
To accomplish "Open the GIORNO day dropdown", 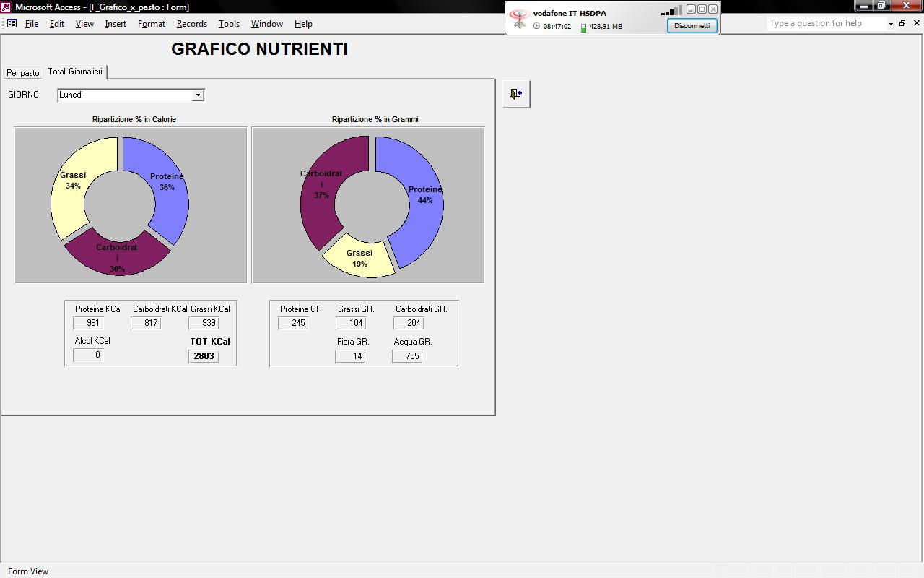I will 198,95.
